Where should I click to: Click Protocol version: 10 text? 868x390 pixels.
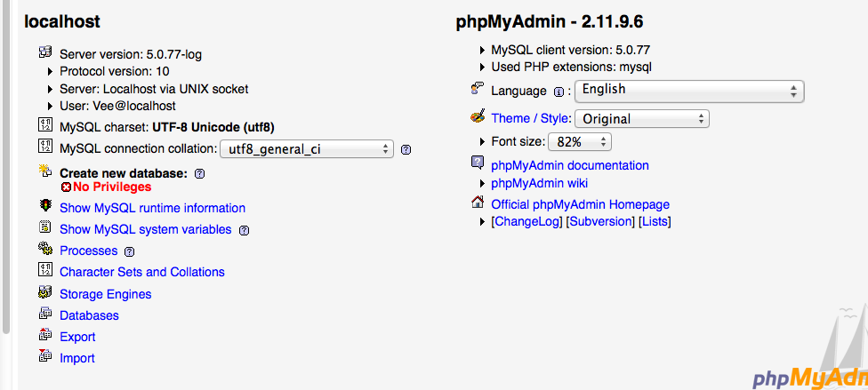[115, 71]
